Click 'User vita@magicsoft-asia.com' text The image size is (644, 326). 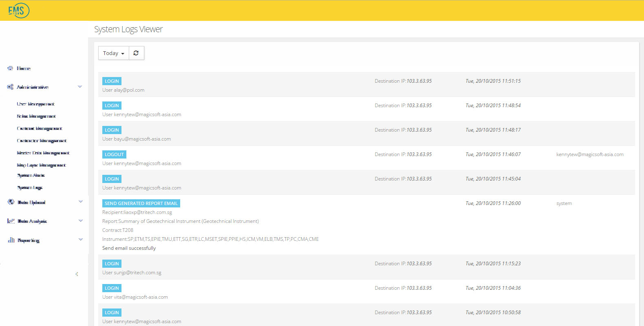[x=135, y=297]
